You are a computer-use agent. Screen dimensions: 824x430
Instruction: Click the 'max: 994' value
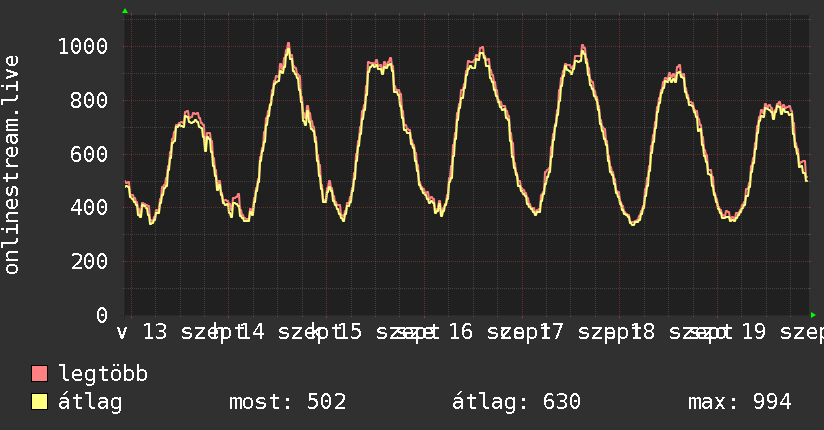click(739, 402)
